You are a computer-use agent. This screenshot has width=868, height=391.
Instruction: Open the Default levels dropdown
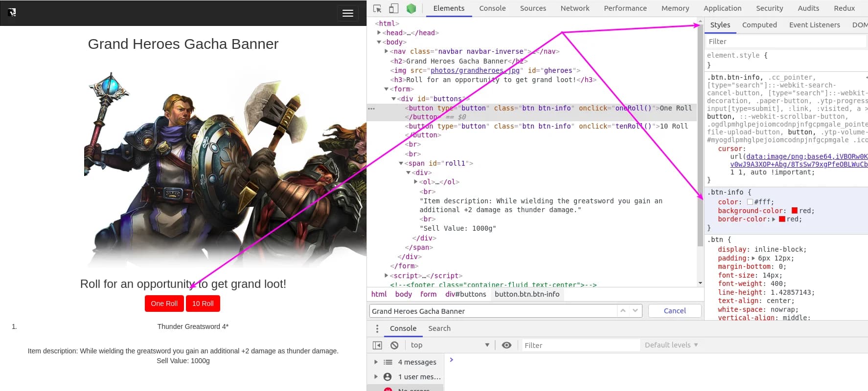671,345
